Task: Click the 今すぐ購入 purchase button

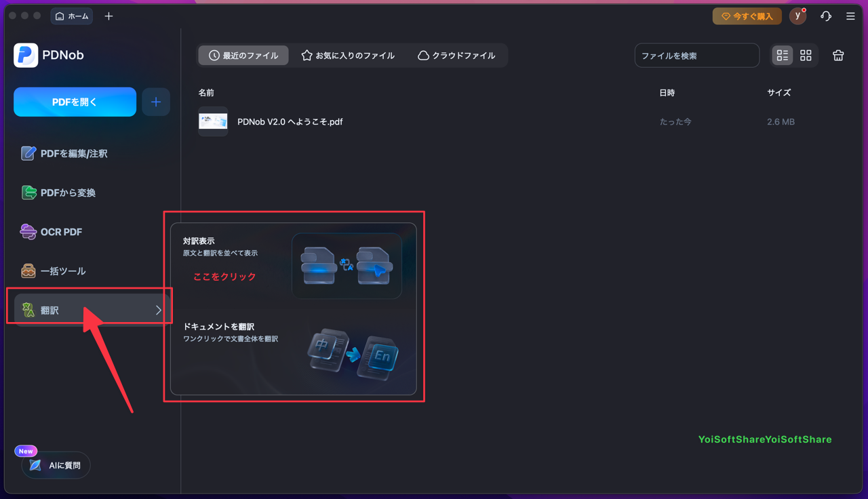Action: pyautogui.click(x=747, y=16)
